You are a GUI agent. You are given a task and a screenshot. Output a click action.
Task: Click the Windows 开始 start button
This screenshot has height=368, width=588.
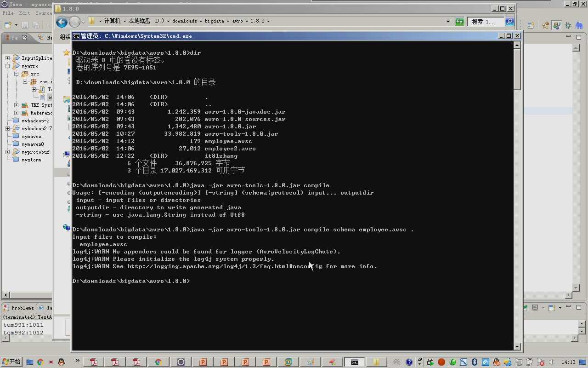(11, 362)
